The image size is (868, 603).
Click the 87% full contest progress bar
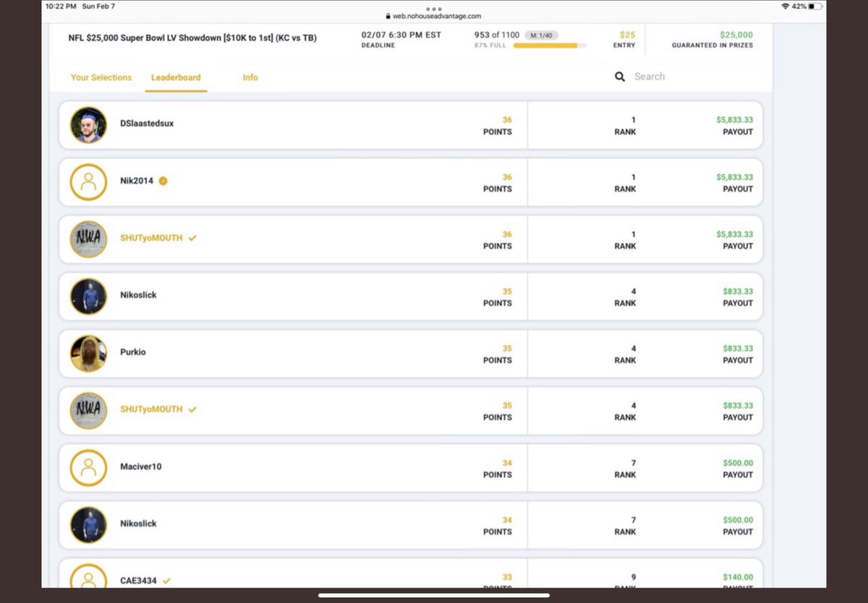pos(550,46)
